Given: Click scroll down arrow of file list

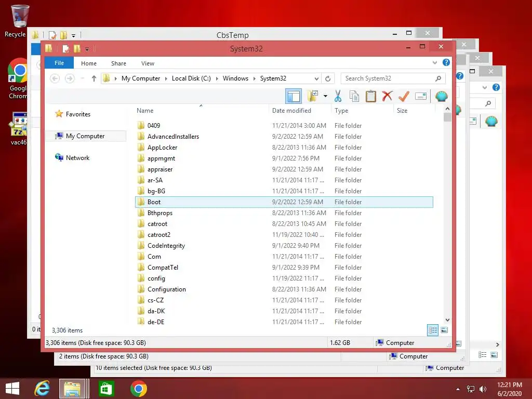Looking at the screenshot, I should [447, 320].
